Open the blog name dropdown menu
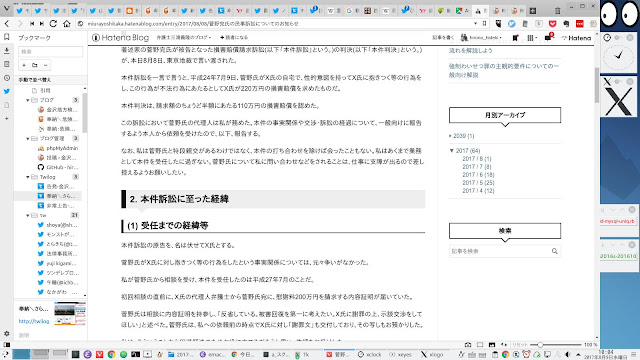The width and height of the screenshot is (640, 360). pyautogui.click(x=184, y=38)
